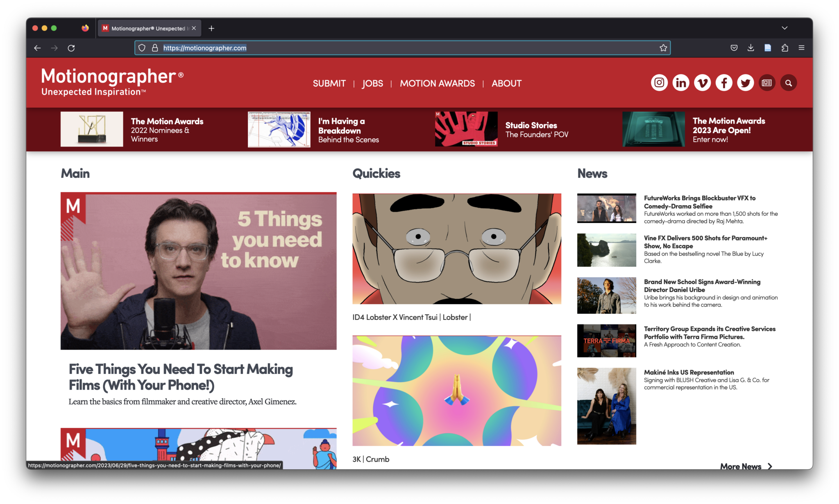The image size is (839, 504).
Task: Click the illustrated blue article banner
Action: 199,448
